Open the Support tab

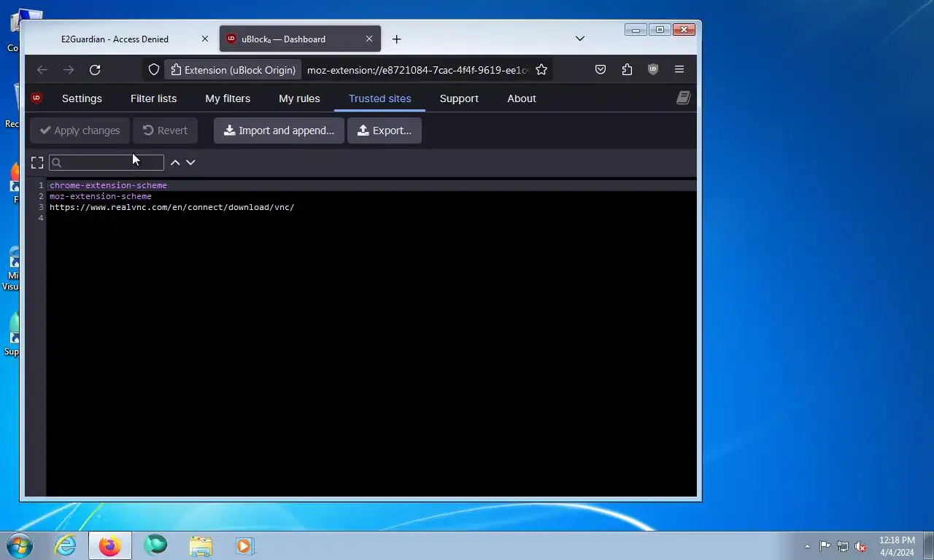coord(459,98)
